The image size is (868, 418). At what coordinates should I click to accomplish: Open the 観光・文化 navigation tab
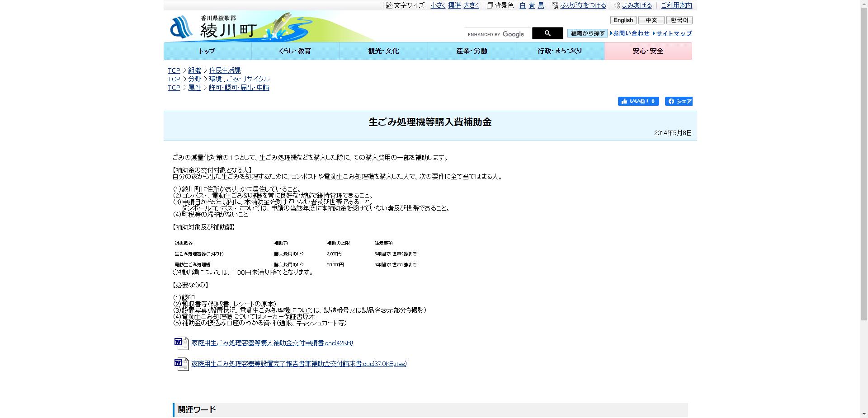tap(383, 51)
